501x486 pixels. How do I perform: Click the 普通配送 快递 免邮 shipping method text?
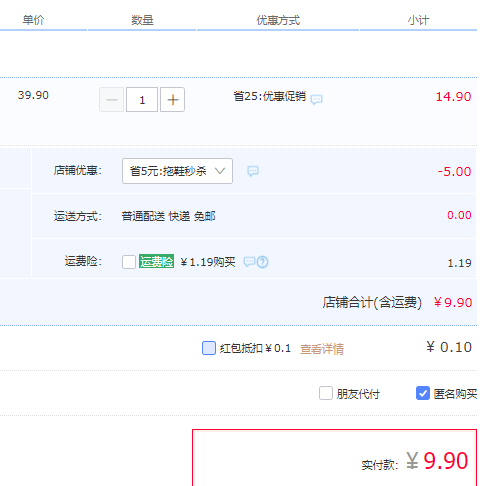(x=168, y=216)
